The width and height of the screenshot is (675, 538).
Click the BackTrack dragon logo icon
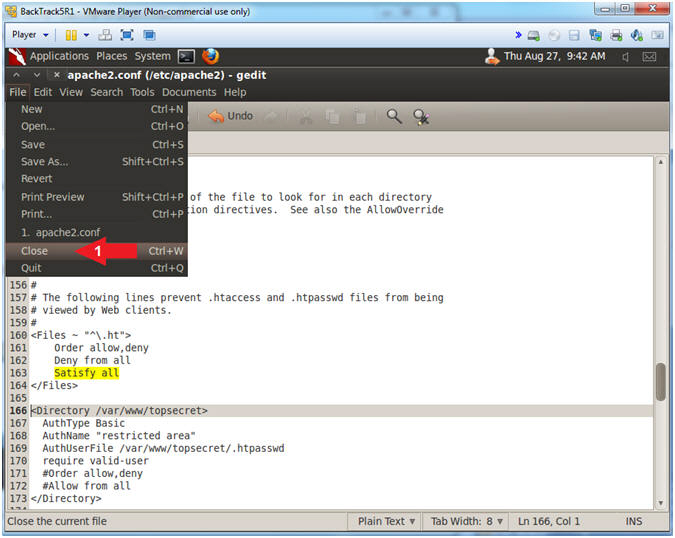click(17, 56)
